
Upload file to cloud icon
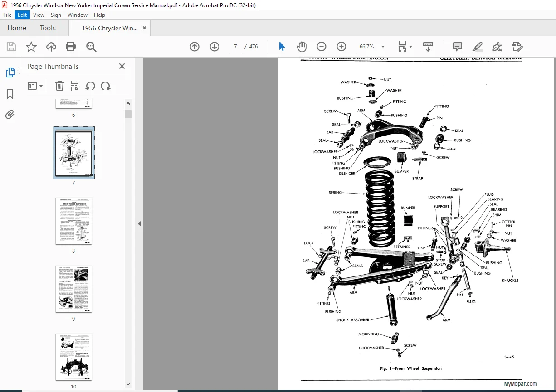coord(51,47)
